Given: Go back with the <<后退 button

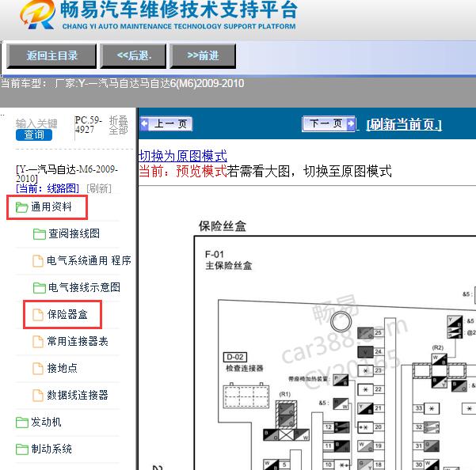Looking at the screenshot, I should click(133, 56).
